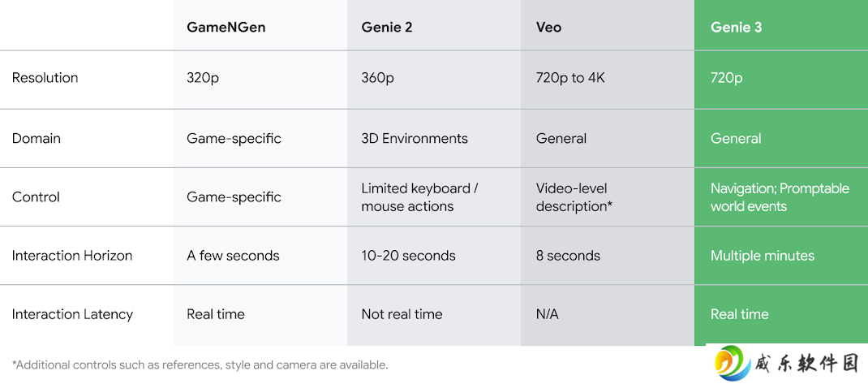Screen dimensions: 868x384
Task: Click the Veo column header
Action: 548,27
